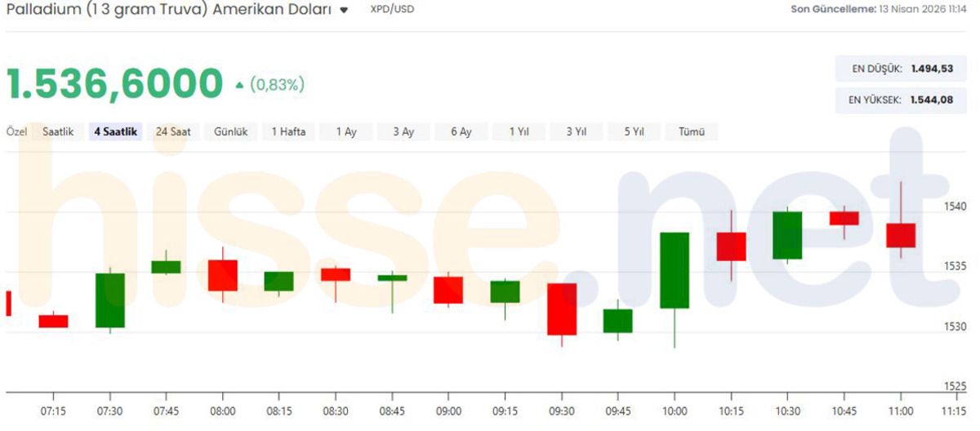Screen dimensions: 980x431
Task: Show the 1 Yıl chart range
Action: [519, 131]
